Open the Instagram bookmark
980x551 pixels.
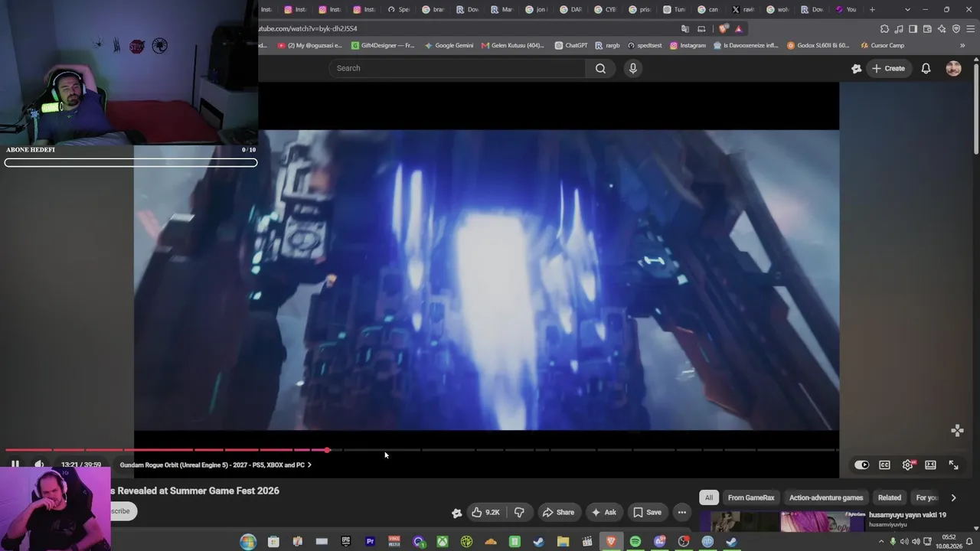coord(688,45)
